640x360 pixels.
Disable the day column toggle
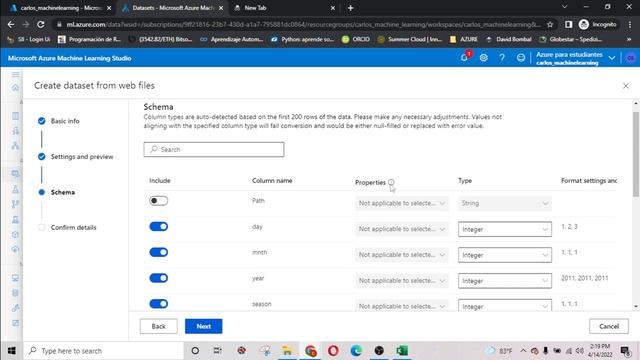[158, 227]
